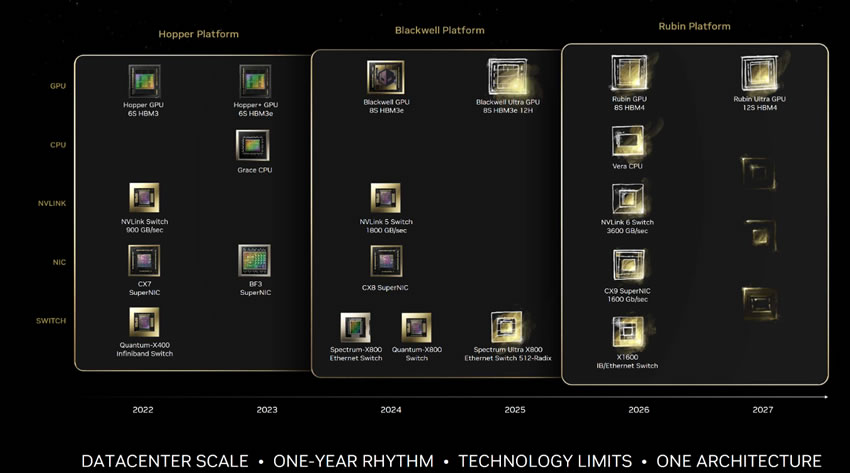This screenshot has height=473, width=850.
Task: Click the Blackwell GPU chip icon
Action: [385, 77]
